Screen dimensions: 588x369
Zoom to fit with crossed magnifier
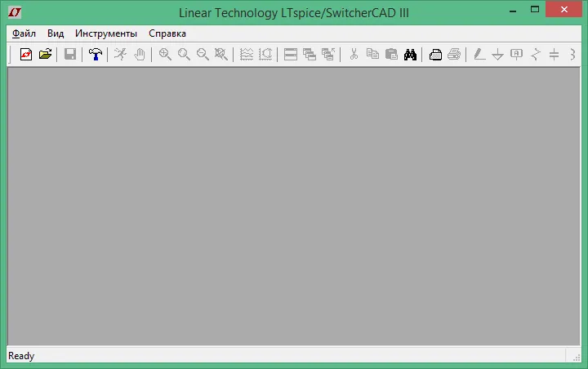click(220, 55)
